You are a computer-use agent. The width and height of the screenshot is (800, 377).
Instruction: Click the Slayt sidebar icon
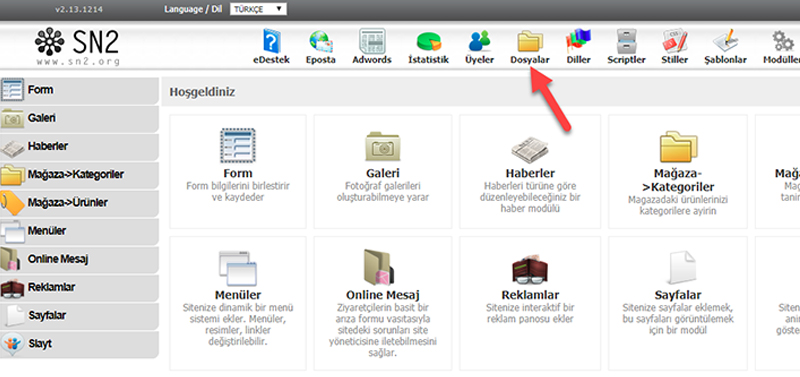coord(12,343)
